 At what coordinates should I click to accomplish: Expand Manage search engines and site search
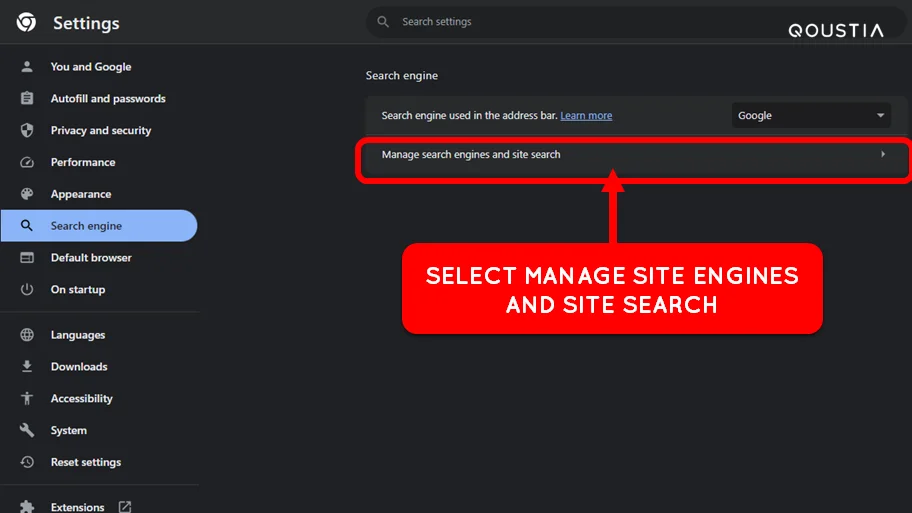(x=633, y=155)
